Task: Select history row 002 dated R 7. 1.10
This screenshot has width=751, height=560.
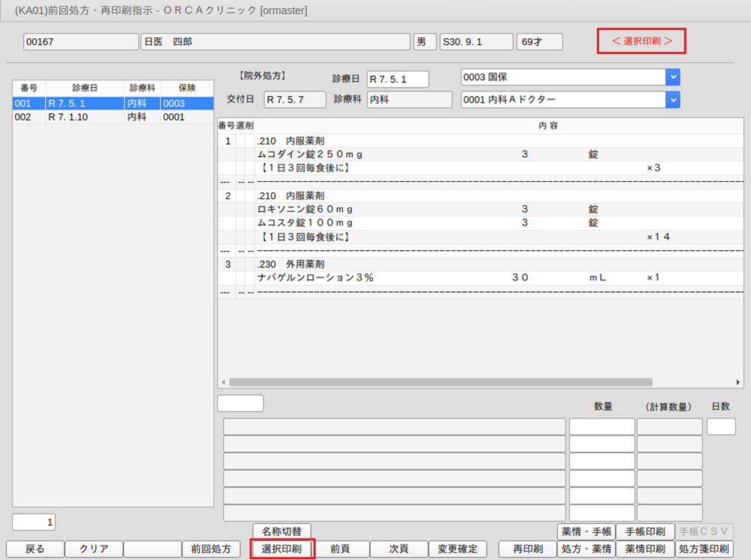Action: pos(104,118)
